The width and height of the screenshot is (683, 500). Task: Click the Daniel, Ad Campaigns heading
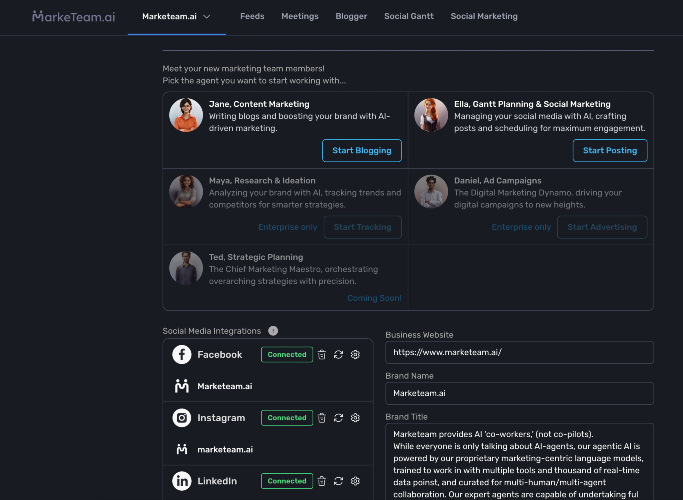point(497,180)
